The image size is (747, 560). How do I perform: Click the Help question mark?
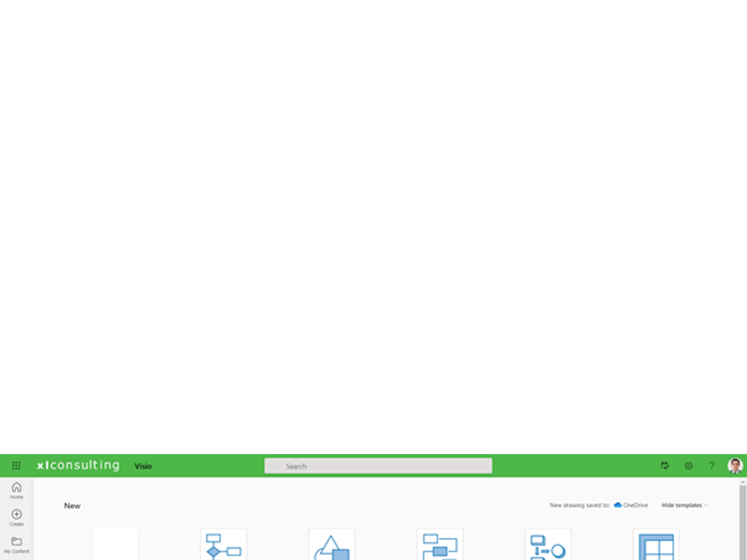point(712,465)
